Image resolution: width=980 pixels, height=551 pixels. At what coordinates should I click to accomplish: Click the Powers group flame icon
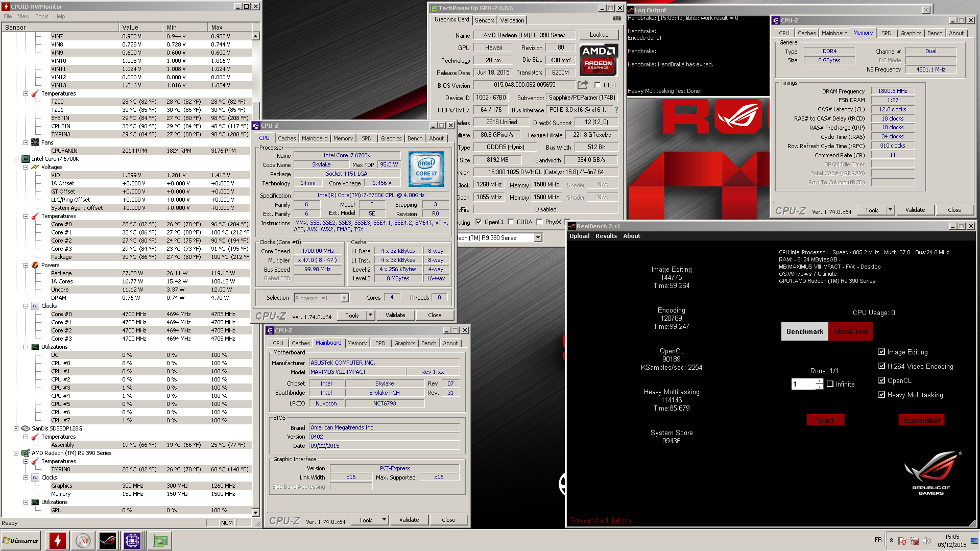[x=35, y=265]
